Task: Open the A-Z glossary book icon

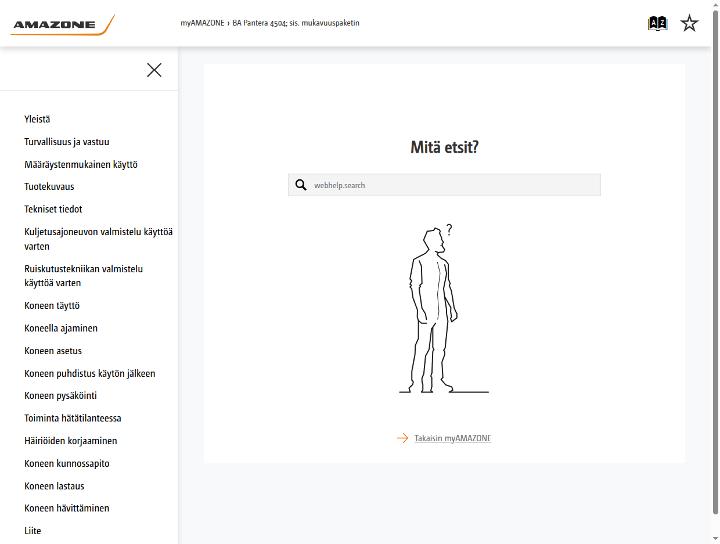Action: [x=657, y=23]
